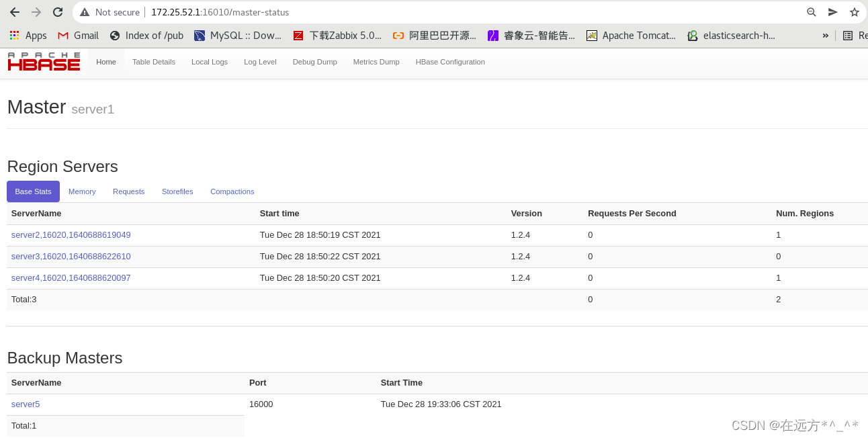Select the Base Stats tab

coord(34,191)
